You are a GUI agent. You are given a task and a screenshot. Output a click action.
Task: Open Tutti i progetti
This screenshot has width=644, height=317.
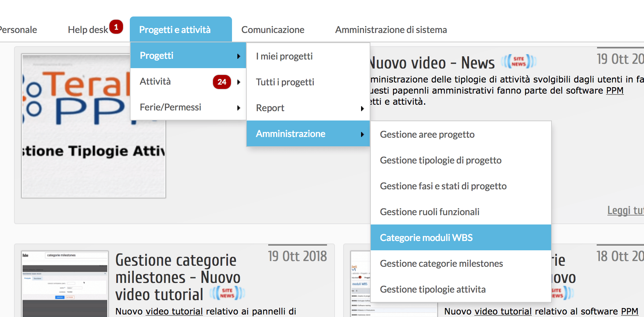coord(308,82)
